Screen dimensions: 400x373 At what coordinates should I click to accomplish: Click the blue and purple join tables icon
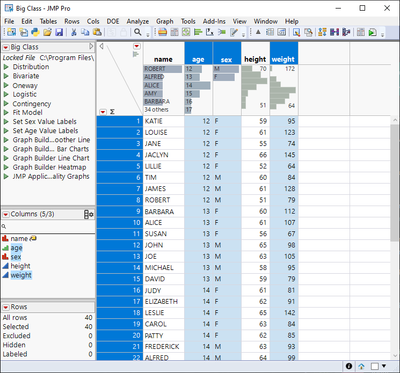[334, 32]
